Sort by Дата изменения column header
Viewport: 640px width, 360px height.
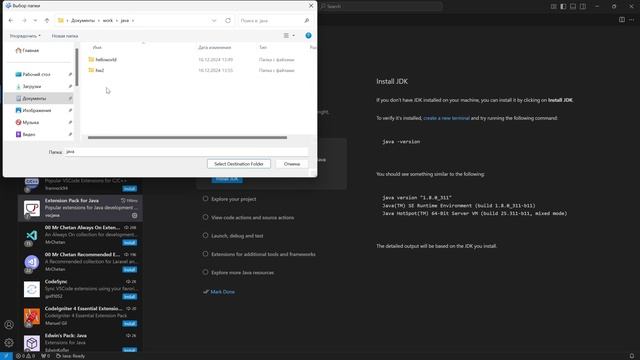click(215, 47)
